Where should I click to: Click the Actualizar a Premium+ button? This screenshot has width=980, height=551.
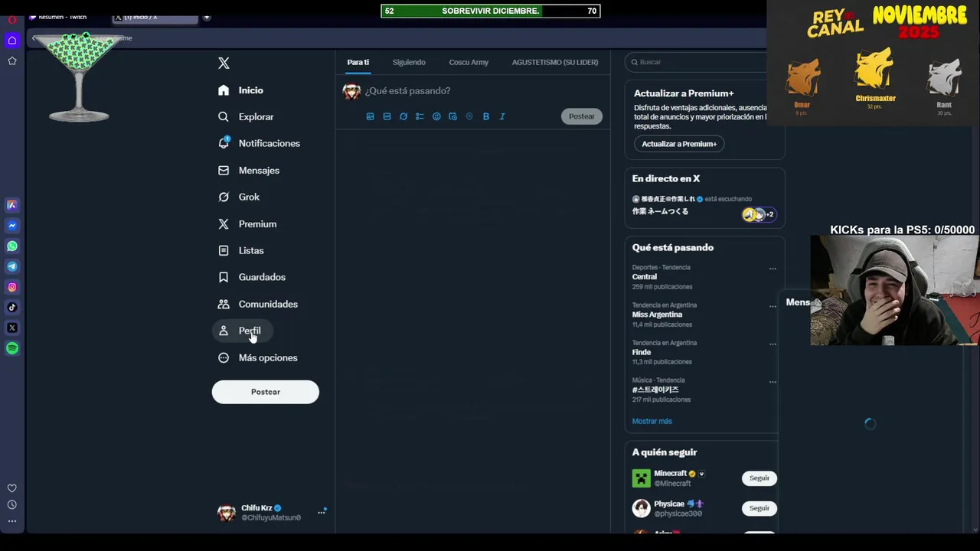pyautogui.click(x=679, y=144)
